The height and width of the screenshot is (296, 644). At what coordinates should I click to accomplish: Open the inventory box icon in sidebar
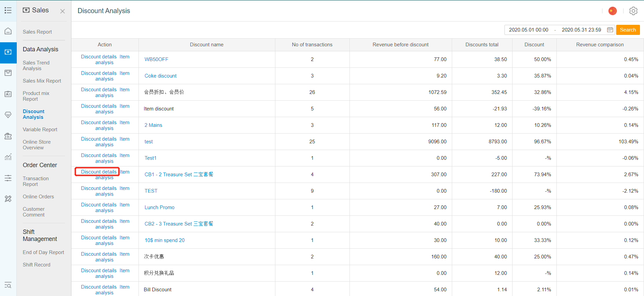click(8, 73)
